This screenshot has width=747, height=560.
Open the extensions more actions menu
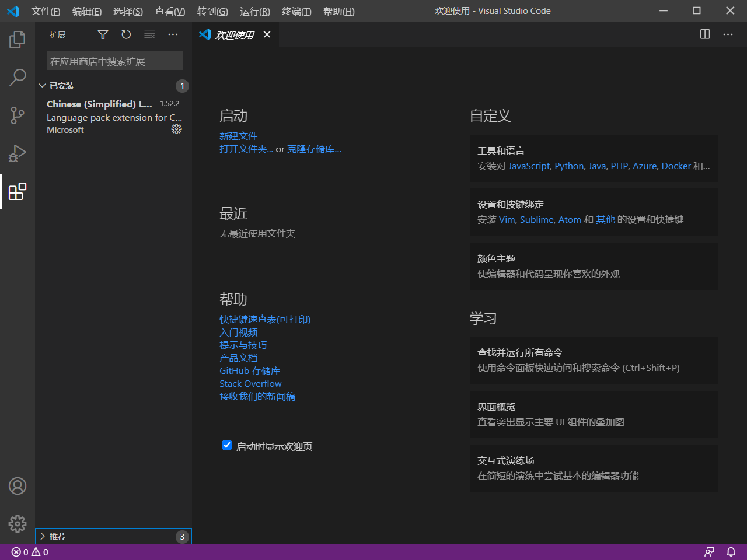click(x=173, y=34)
